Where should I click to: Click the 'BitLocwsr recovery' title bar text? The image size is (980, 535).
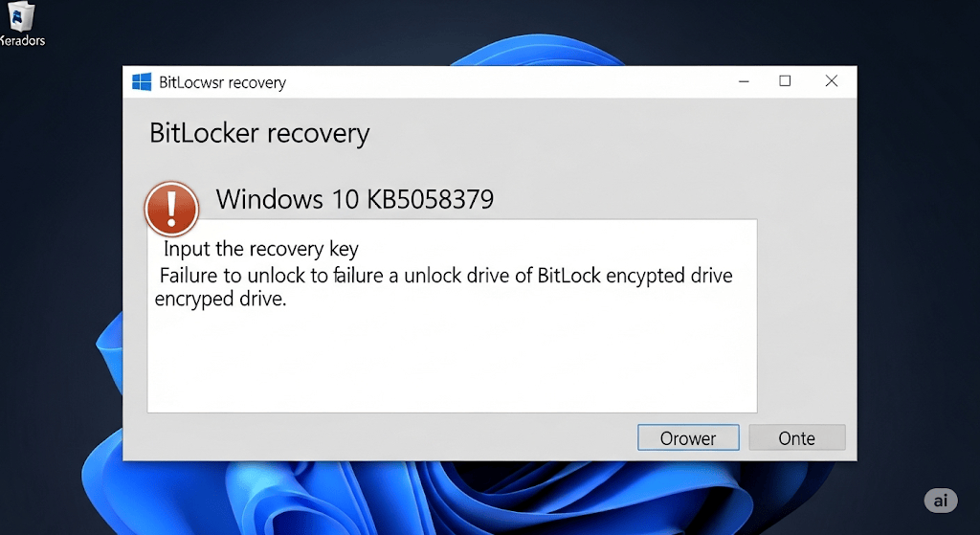(222, 82)
